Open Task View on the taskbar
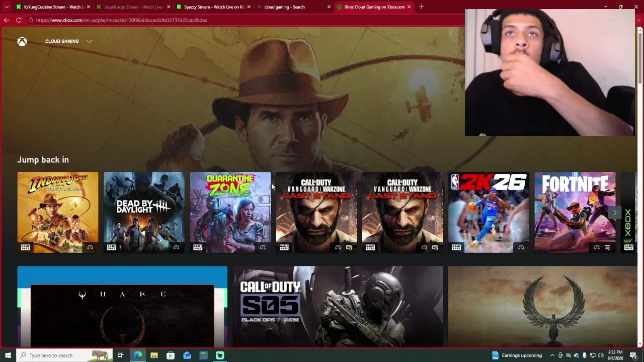The image size is (644, 362). (x=121, y=355)
